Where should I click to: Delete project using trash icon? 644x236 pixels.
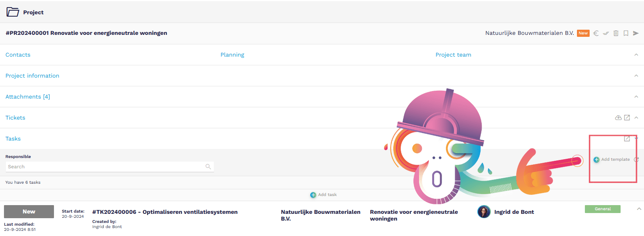click(616, 33)
